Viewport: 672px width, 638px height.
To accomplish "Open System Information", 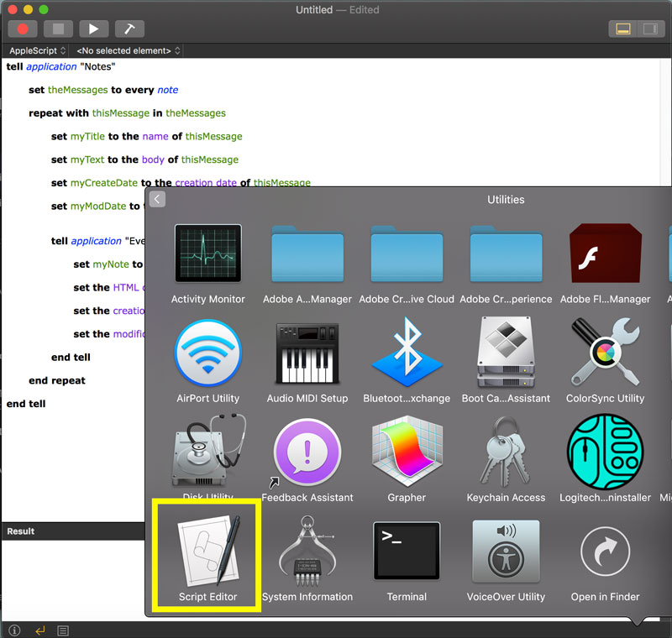I will coord(307,559).
